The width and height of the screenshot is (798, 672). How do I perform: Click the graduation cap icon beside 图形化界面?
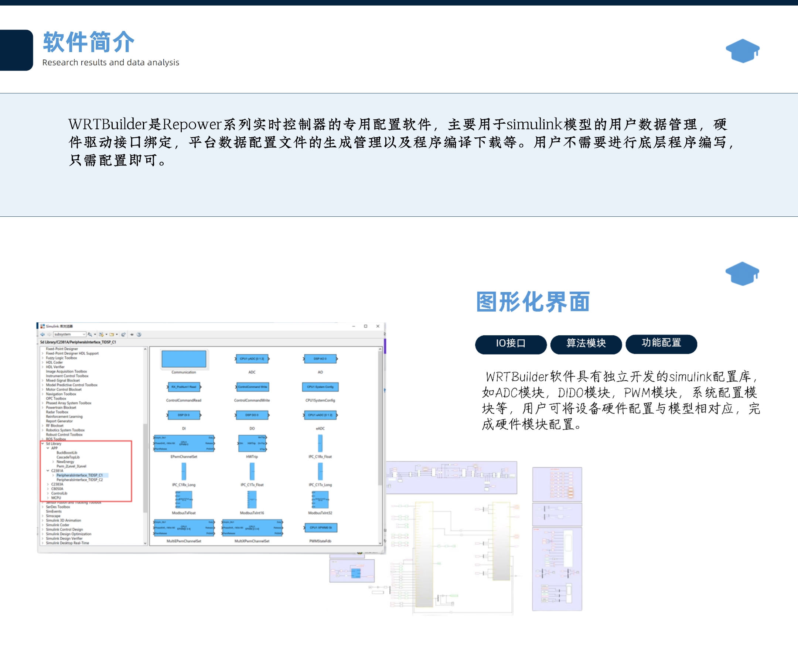(x=742, y=274)
